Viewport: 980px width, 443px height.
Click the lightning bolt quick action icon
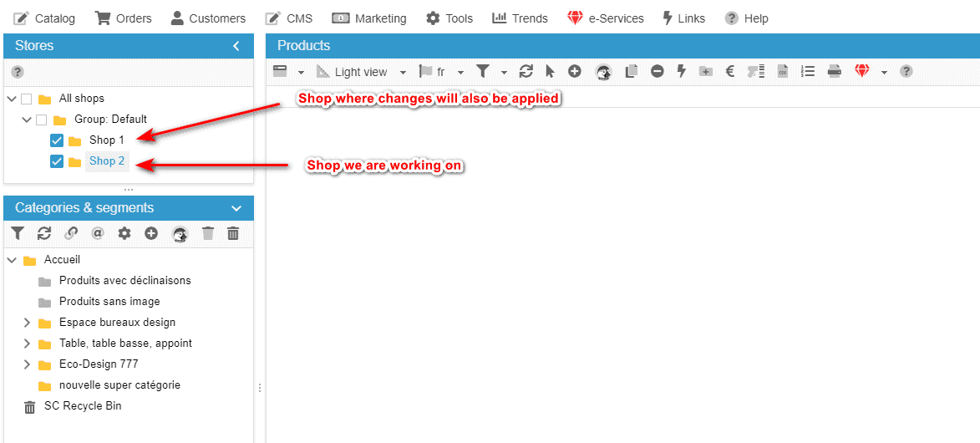(682, 71)
